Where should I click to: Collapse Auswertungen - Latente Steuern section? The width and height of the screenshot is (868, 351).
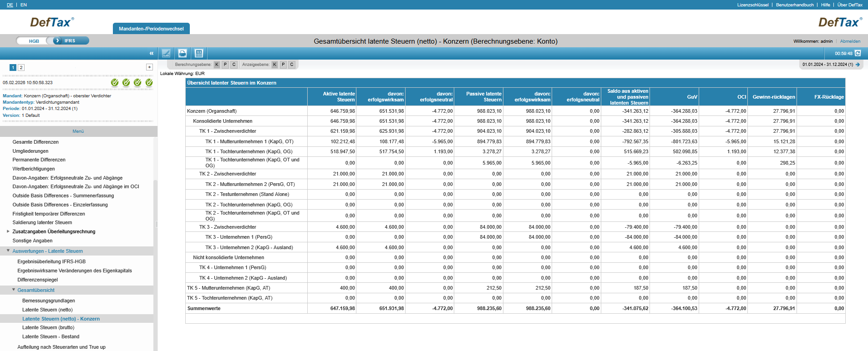pyautogui.click(x=8, y=251)
